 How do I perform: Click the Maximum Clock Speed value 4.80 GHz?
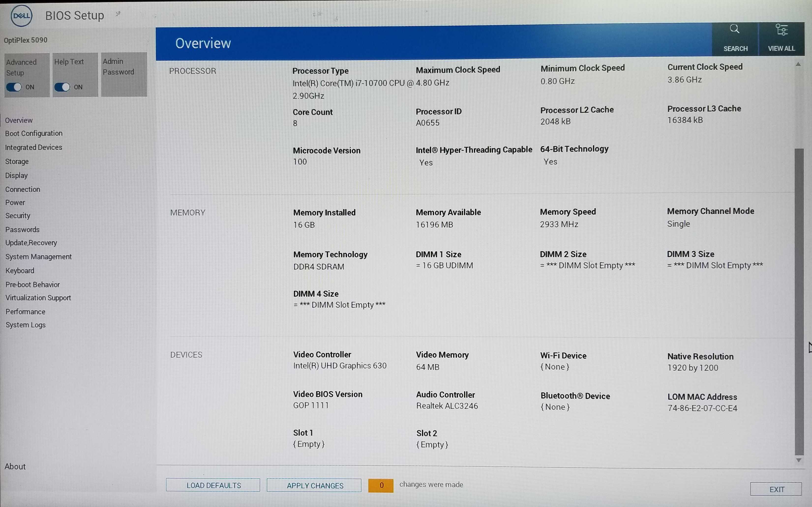(x=433, y=83)
